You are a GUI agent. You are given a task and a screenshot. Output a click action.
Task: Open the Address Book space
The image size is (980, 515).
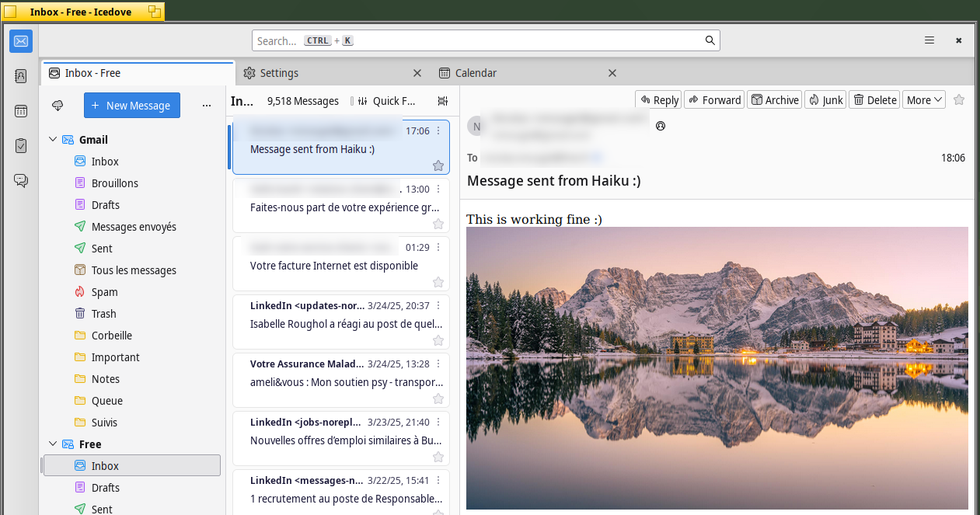[x=21, y=76]
